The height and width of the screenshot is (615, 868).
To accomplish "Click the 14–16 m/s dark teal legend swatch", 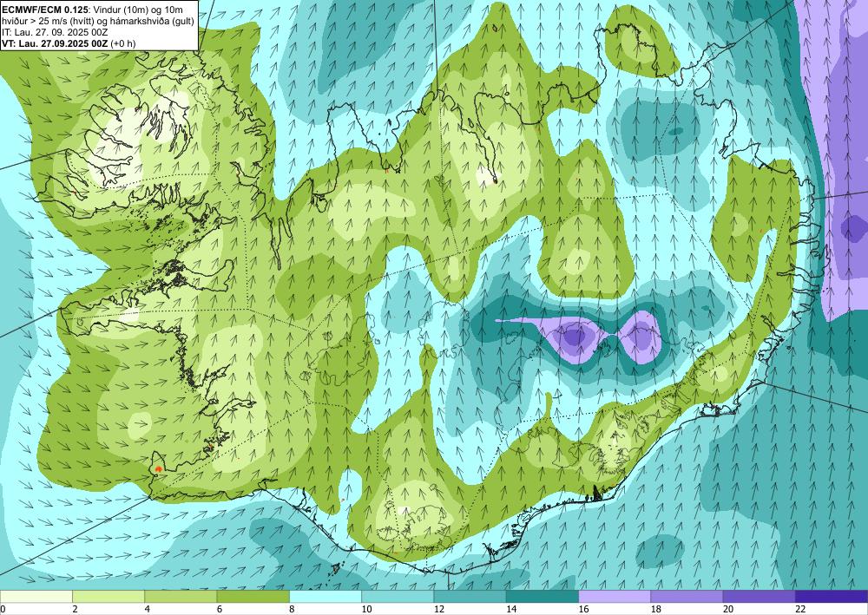I will point(542,597).
